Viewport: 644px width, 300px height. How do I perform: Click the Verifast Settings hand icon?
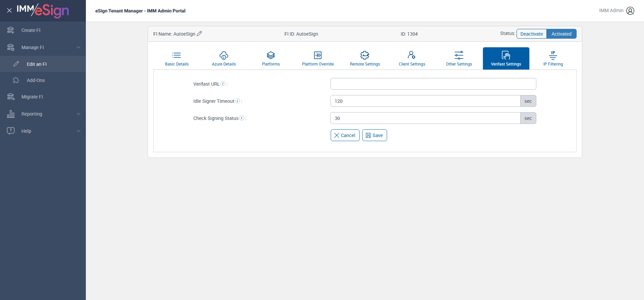coord(506,55)
